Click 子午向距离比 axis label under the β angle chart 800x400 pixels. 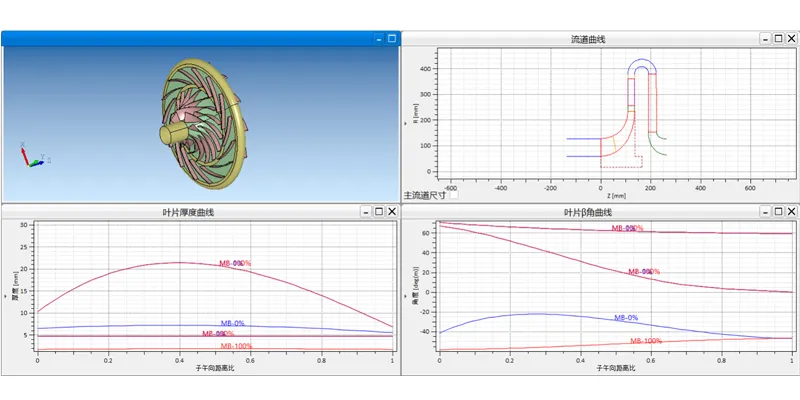(616, 368)
